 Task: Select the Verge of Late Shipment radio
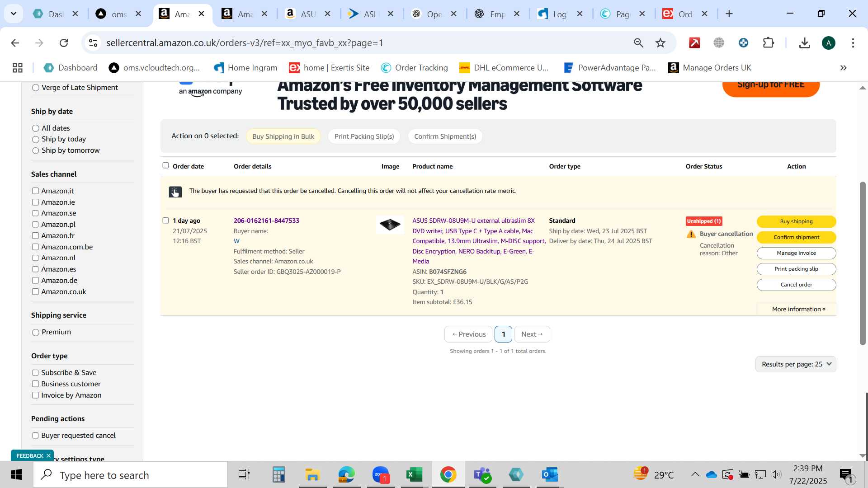click(36, 88)
